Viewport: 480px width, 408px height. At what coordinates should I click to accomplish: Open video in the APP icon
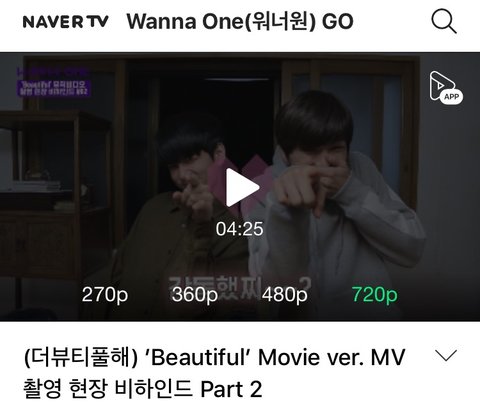(446, 88)
